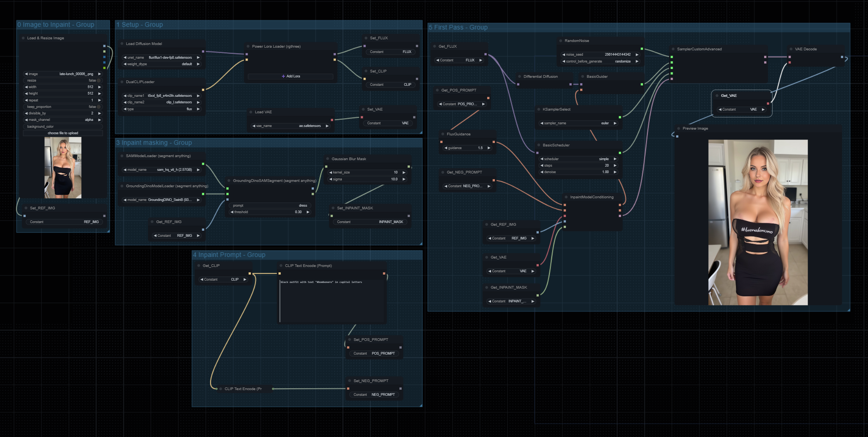868x437 pixels.
Task: Click the right arrow on the guidance widget
Action: (x=489, y=148)
